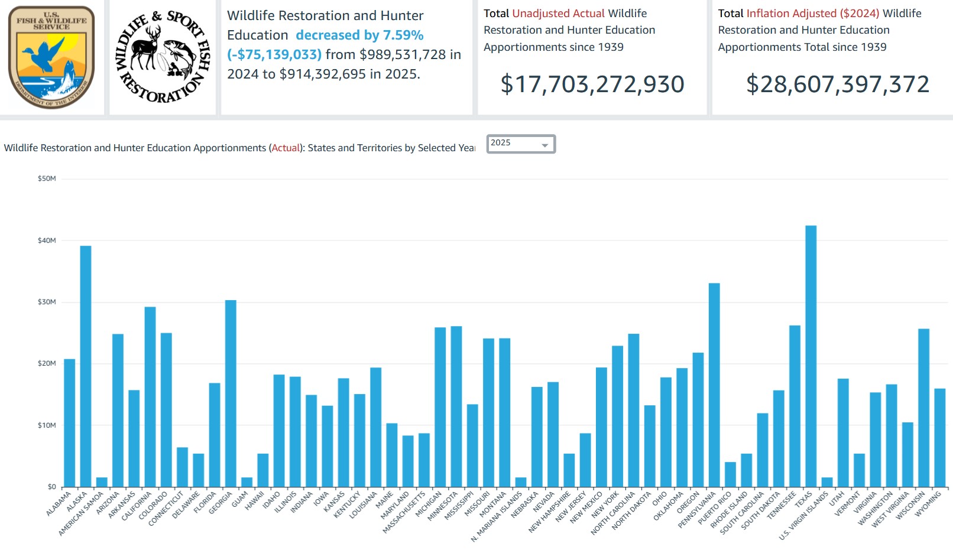Image resolution: width=953 pixels, height=560 pixels.
Task: Click the NEW HAMPSHIRE x-axis label
Action: pyautogui.click(x=550, y=512)
